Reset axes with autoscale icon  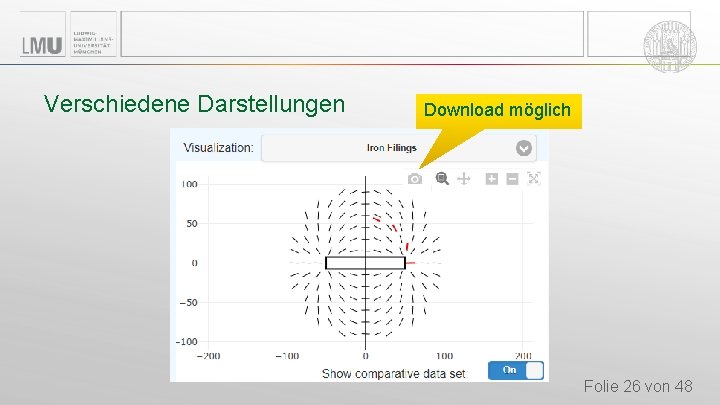pos(534,178)
